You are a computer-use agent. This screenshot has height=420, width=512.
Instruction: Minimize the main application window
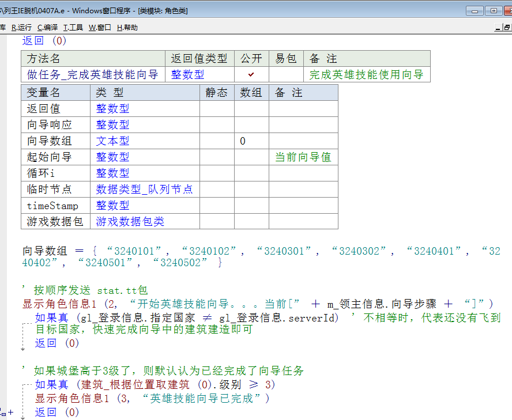tap(476, 10)
